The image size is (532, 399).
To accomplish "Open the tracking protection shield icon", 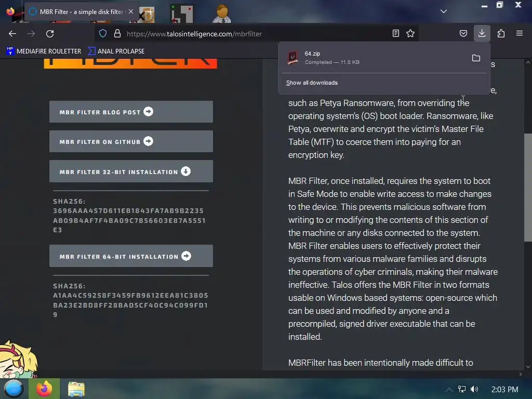I will click(103, 34).
